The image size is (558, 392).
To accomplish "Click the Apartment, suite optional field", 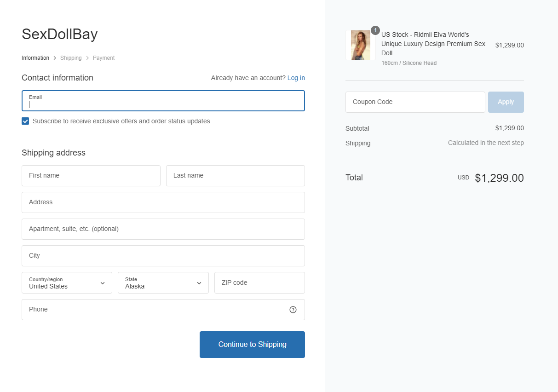I will [163, 229].
